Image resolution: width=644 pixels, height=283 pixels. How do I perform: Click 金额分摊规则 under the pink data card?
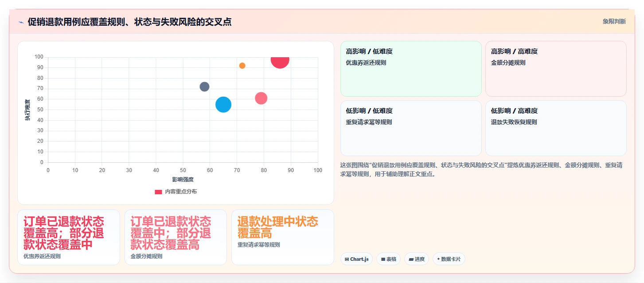click(x=146, y=256)
